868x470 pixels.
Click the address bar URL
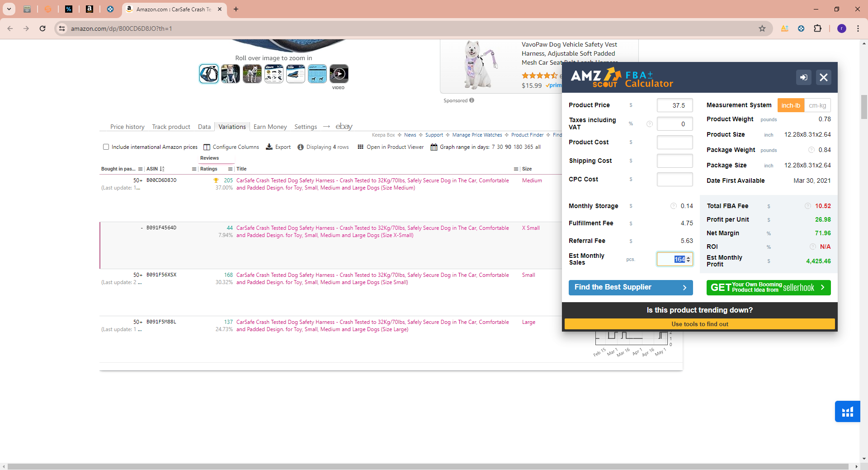point(121,28)
